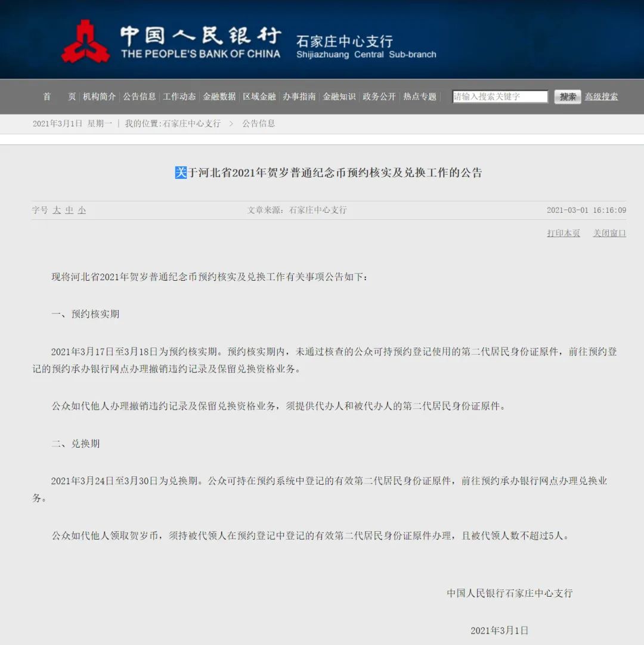This screenshot has height=645, width=644.
Task: Click the breadcrumb date 2021年3月1日 星期一
Action: tap(72, 123)
